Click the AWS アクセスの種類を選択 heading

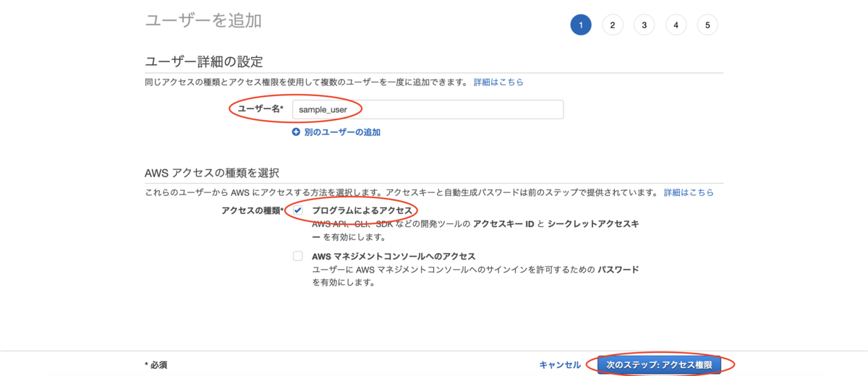212,173
